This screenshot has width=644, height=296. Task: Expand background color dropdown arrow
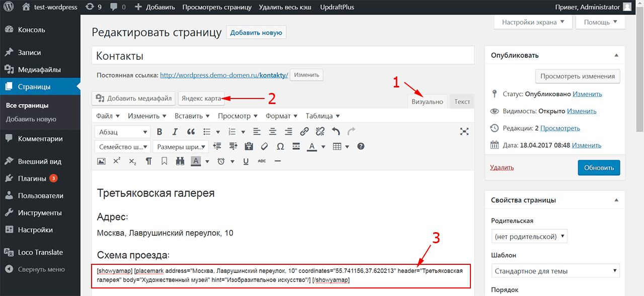point(207,161)
